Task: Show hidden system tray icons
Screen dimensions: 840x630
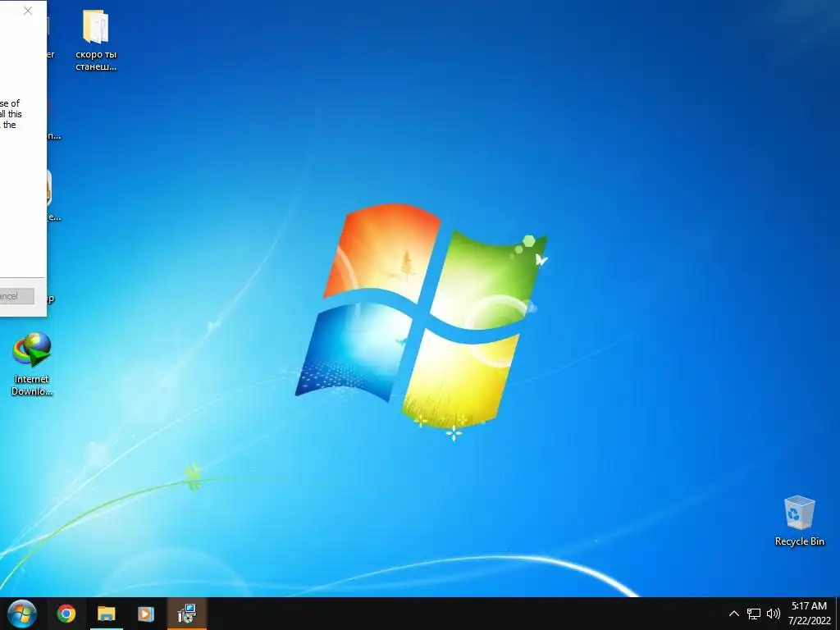Action: [x=734, y=614]
